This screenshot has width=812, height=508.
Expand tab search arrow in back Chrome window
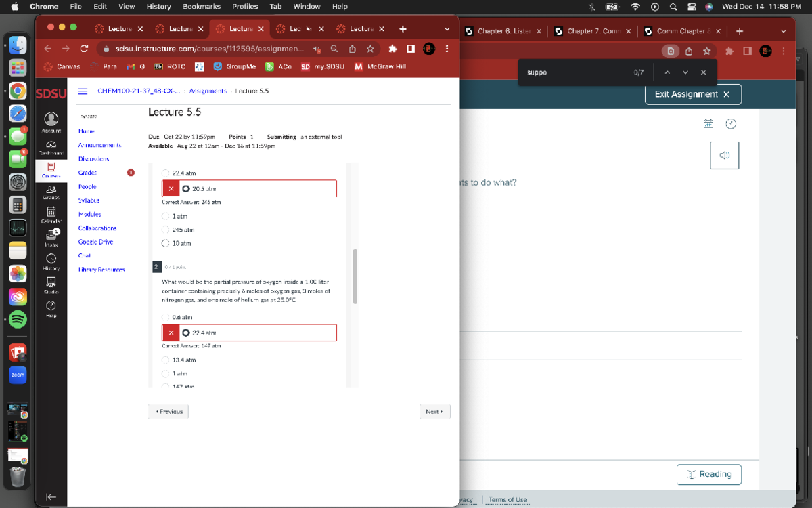(784, 31)
